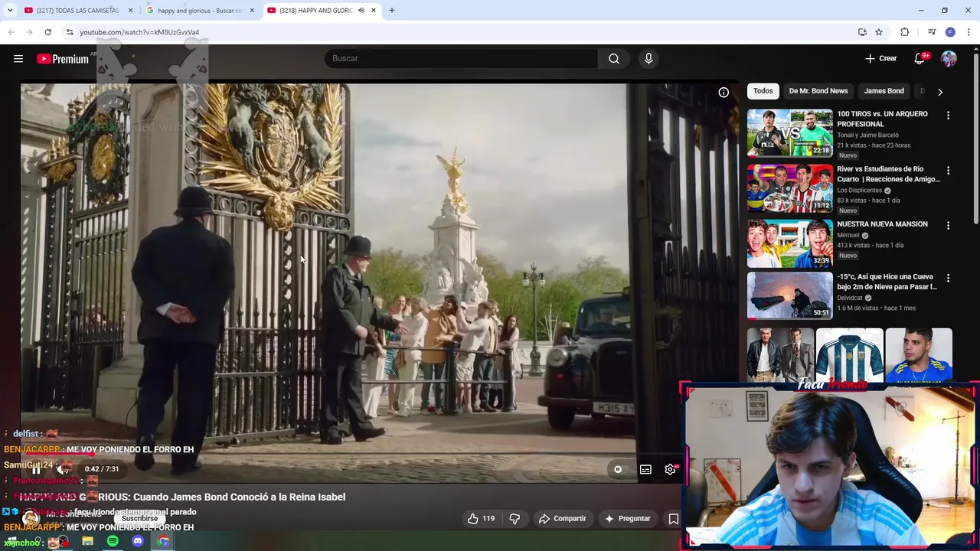Open the YouTube account avatar menu
980x551 pixels.
coord(949,58)
